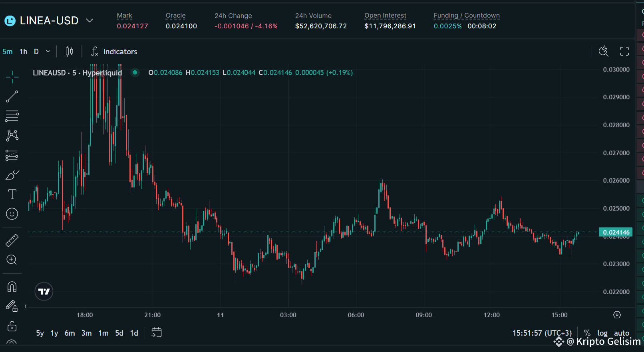The image size is (644, 352).
Task: Set chart range to 1y
Action: click(54, 333)
